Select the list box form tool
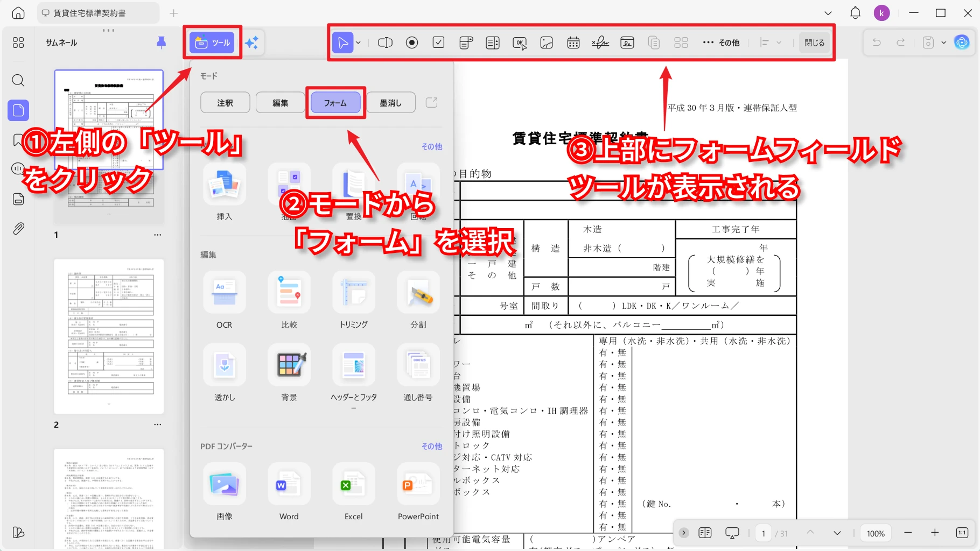Viewport: 980px width, 551px height. [493, 43]
